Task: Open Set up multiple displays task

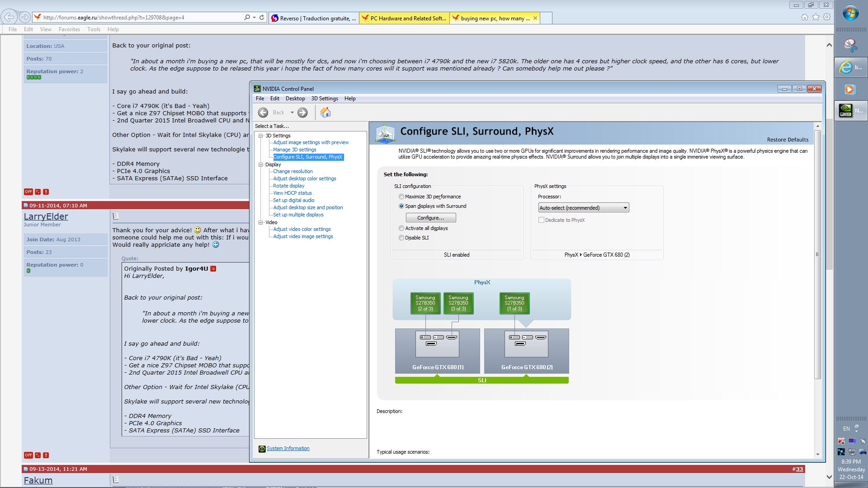Action: point(298,215)
